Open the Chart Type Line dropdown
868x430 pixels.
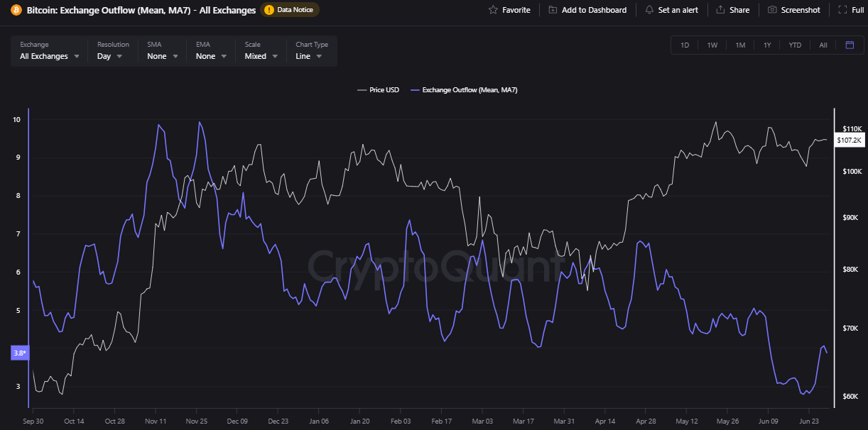click(x=309, y=56)
